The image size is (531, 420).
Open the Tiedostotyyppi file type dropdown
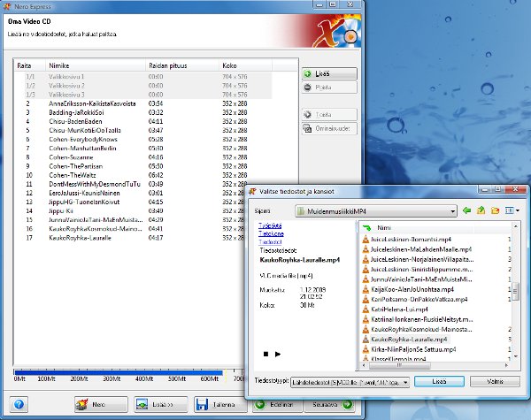tap(405, 382)
